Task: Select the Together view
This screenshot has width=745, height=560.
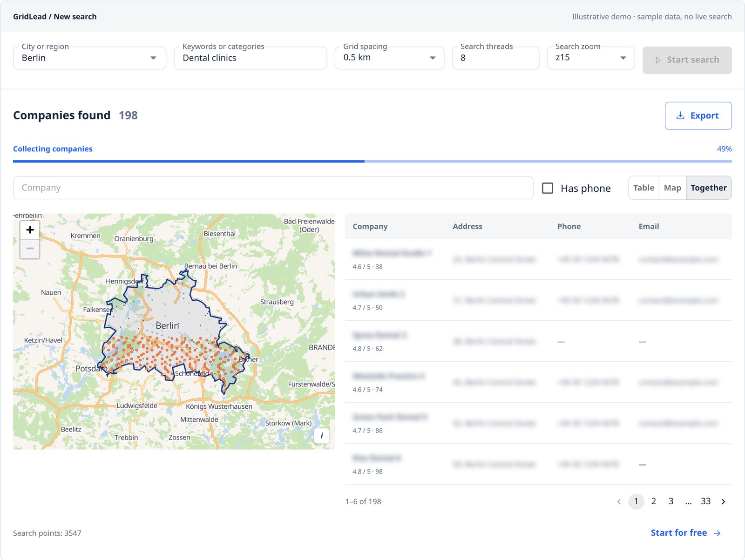Action: pyautogui.click(x=709, y=188)
